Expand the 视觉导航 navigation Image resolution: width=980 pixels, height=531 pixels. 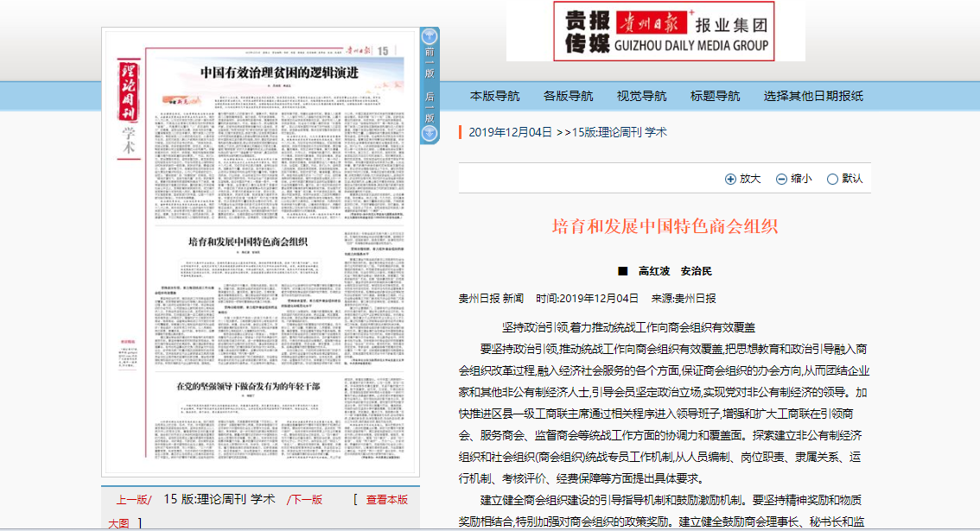coord(641,96)
